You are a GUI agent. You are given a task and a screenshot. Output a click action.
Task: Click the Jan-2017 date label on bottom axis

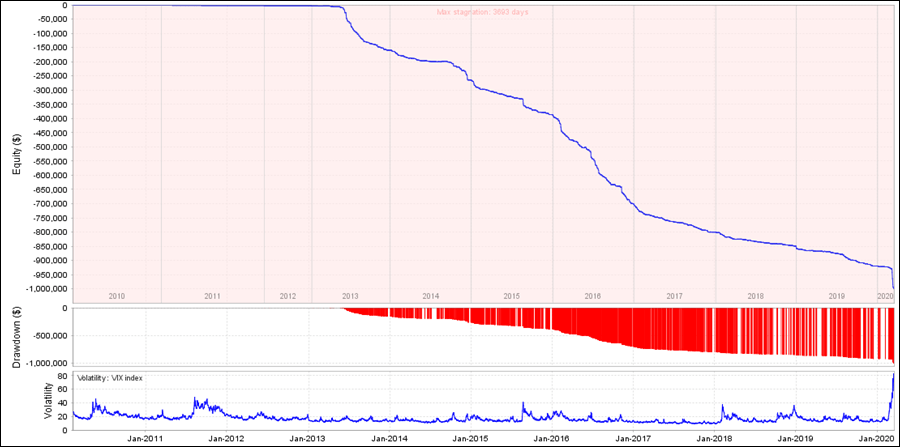[632, 438]
